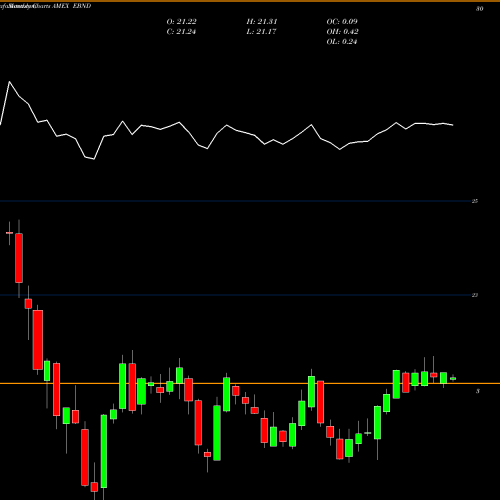The height and width of the screenshot is (500, 500).
Task: Click the 30 price axis label
Action: click(479, 9)
